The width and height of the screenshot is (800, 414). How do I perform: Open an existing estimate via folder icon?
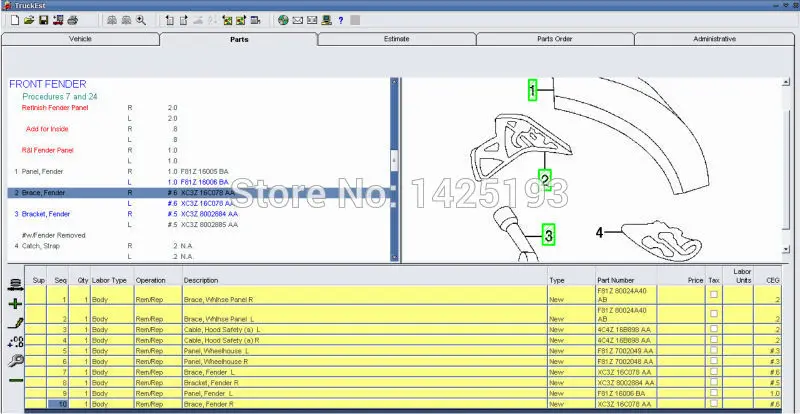(29, 20)
